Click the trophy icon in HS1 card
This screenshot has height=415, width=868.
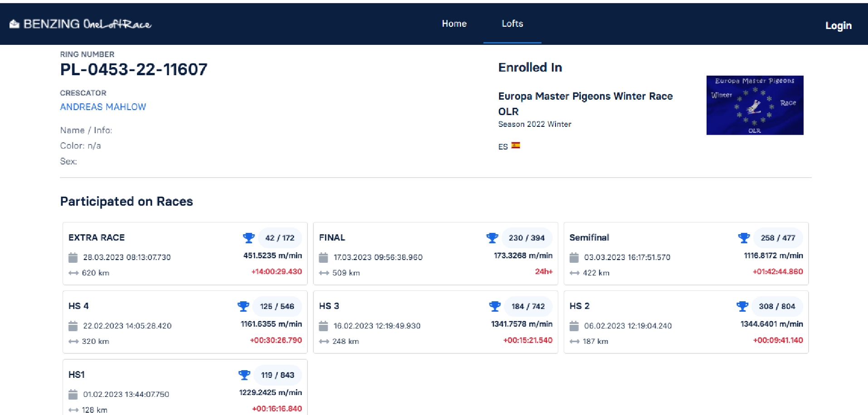[x=244, y=375]
